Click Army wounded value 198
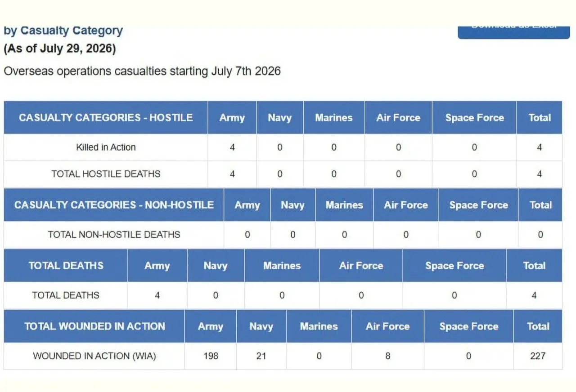576x392 pixels. pyautogui.click(x=211, y=356)
